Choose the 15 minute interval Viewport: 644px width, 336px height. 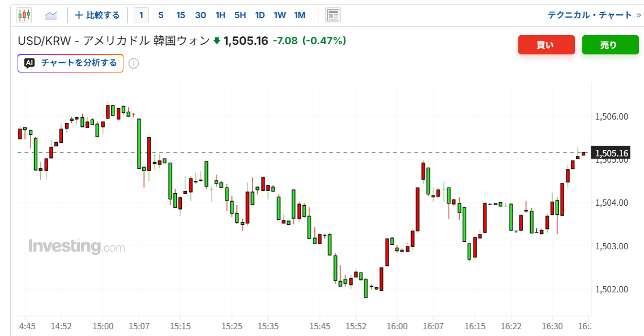(x=181, y=15)
